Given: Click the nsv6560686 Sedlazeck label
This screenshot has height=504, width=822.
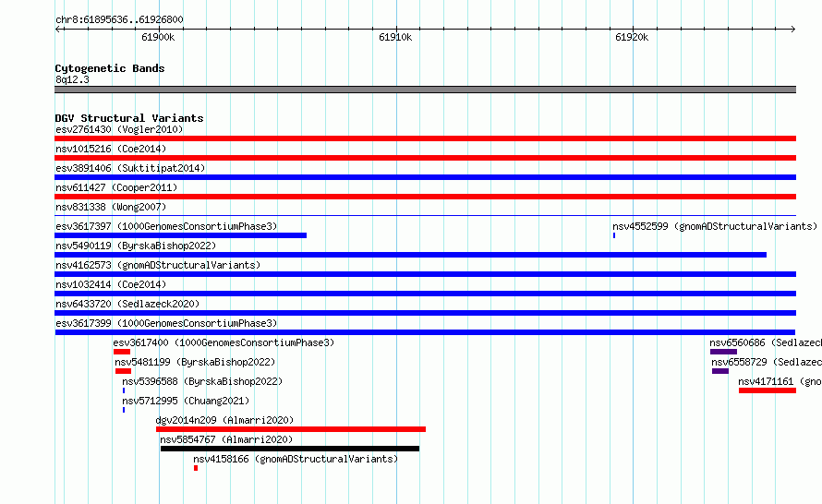Looking at the screenshot, I should 766,342.
